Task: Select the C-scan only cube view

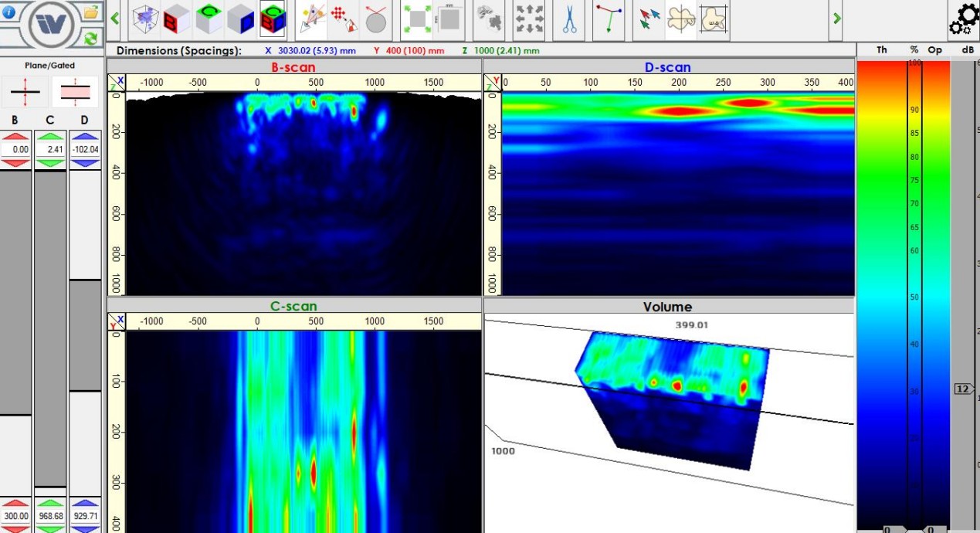Action: coord(209,19)
